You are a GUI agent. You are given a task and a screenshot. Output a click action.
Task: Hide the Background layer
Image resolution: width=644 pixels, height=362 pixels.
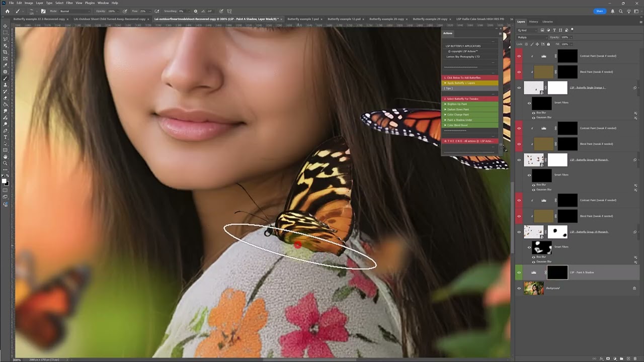[519, 288]
